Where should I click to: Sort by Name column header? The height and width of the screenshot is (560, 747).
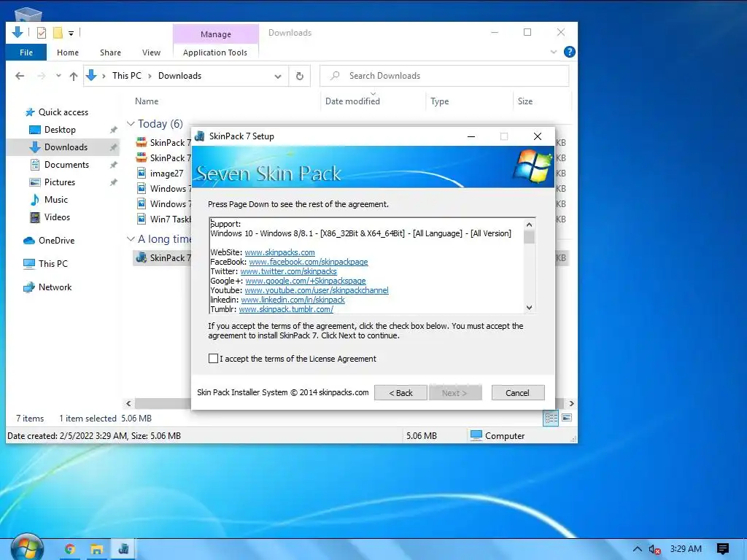click(146, 101)
